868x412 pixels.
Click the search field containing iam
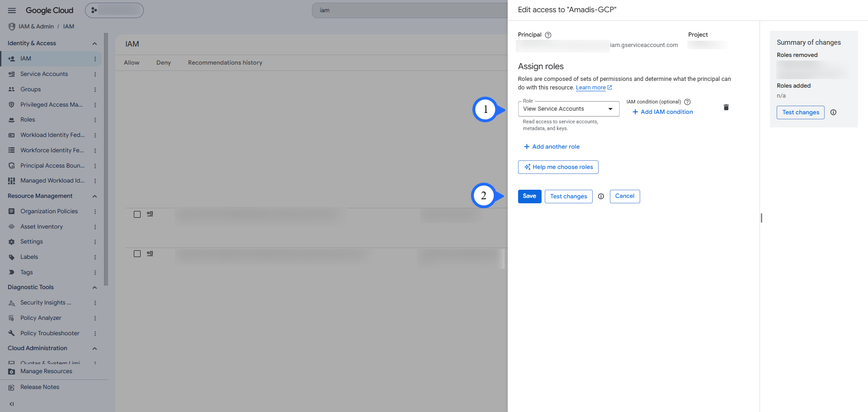(410, 10)
